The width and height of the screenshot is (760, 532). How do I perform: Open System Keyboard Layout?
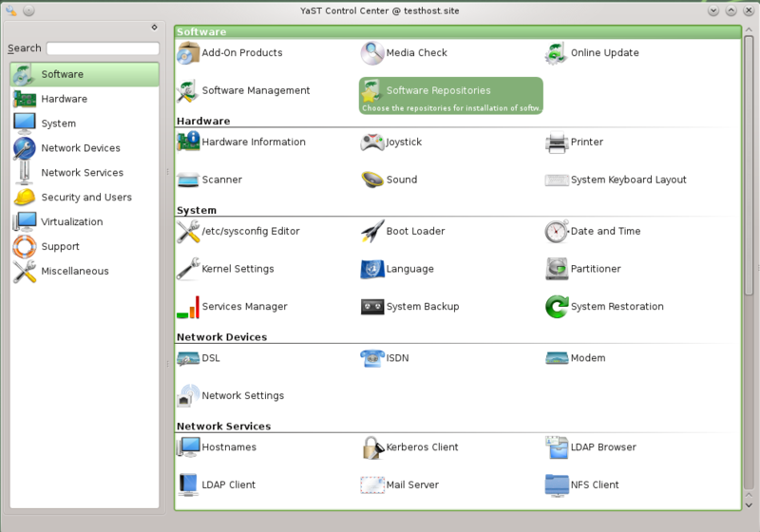(x=616, y=180)
